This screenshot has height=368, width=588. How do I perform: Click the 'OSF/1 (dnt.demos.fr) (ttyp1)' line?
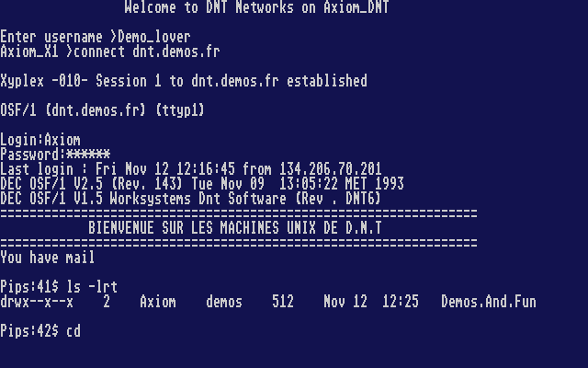click(x=102, y=110)
